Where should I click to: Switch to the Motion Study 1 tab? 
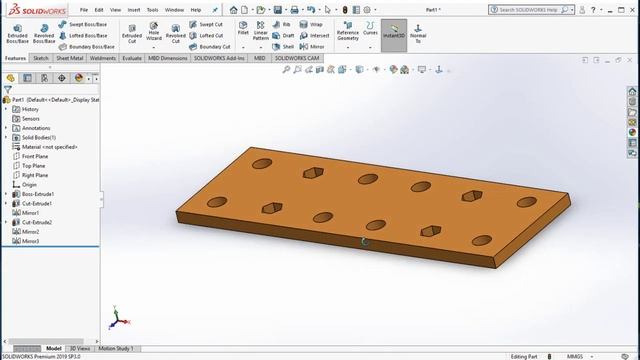click(116, 349)
